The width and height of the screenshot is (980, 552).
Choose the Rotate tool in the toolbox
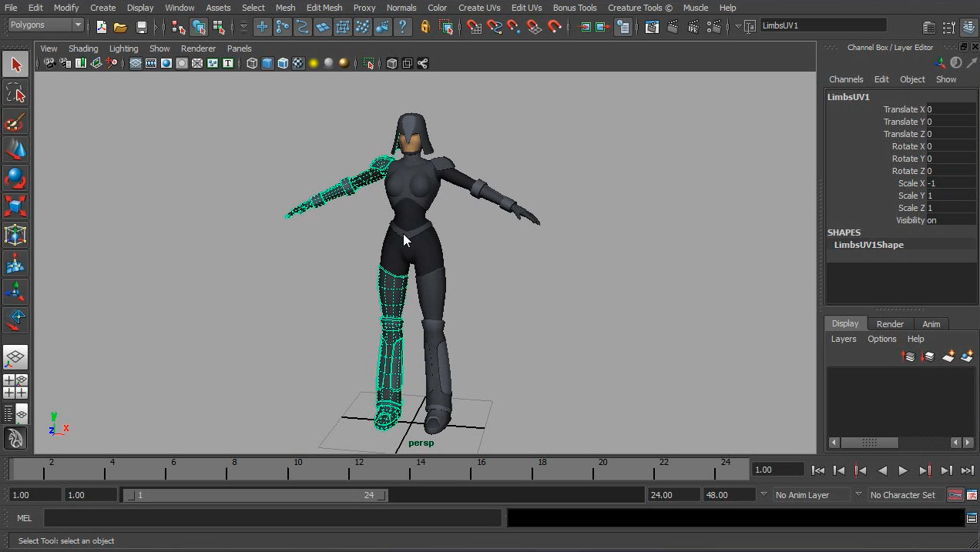pos(15,179)
